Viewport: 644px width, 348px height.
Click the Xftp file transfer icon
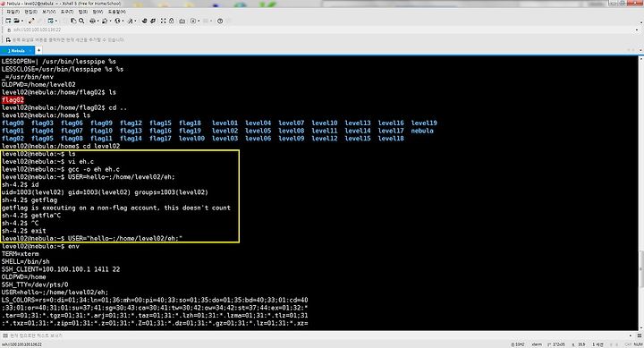click(144, 21)
